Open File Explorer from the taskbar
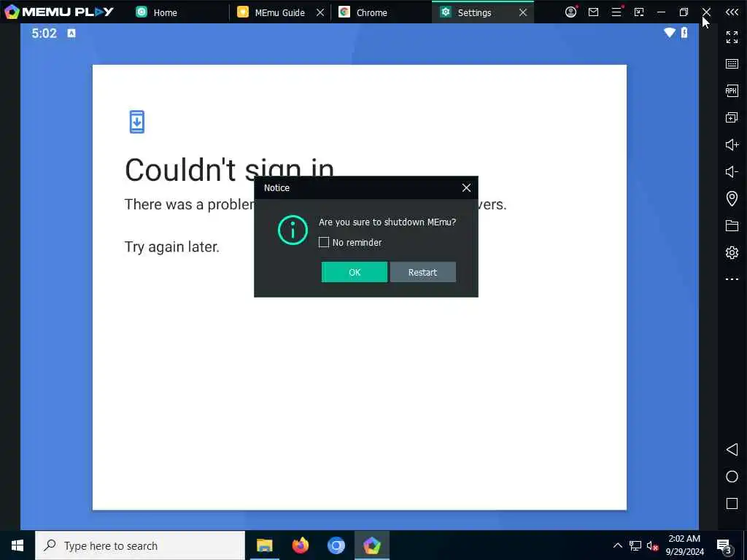This screenshot has width=747, height=560. pos(264,545)
